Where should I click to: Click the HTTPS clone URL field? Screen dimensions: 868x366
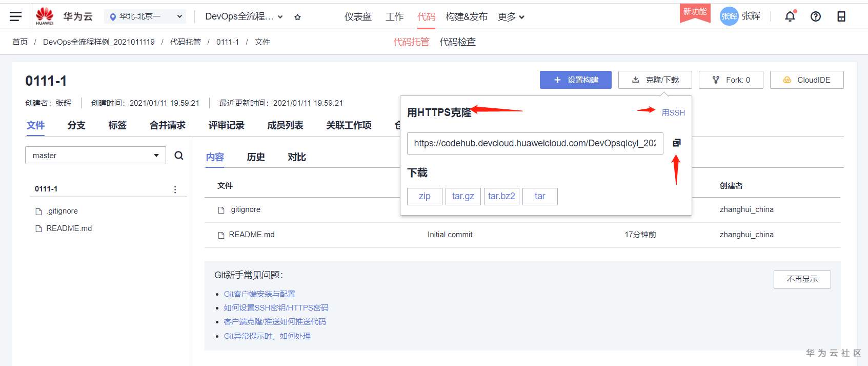click(535, 143)
